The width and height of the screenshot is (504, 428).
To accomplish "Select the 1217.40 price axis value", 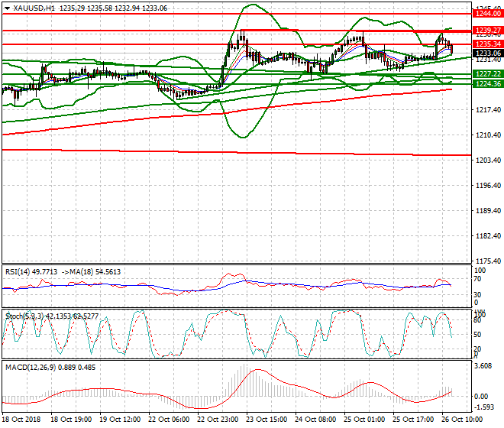I will pos(488,110).
